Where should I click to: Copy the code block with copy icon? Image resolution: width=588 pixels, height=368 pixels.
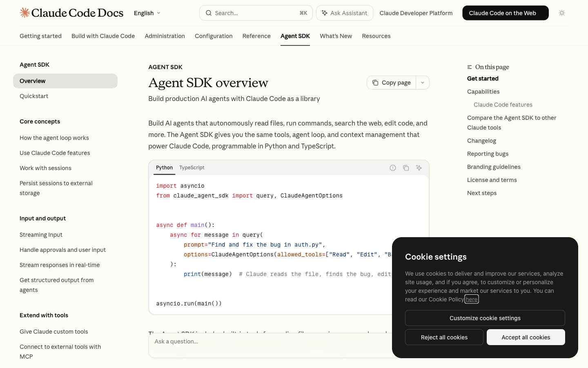coord(406,168)
